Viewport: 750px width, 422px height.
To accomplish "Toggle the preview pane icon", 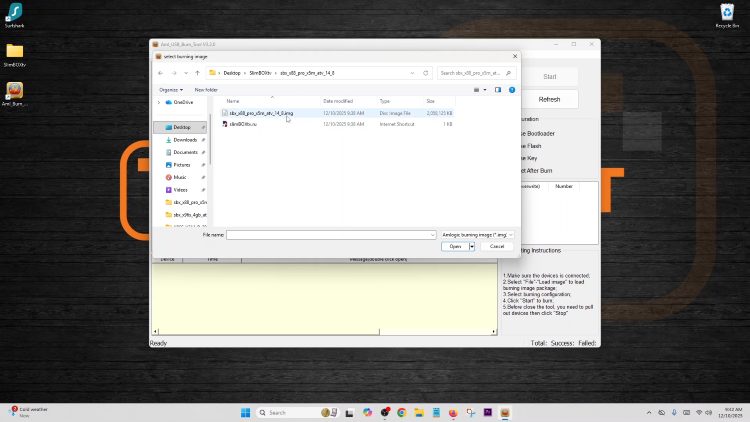I will tap(498, 90).
